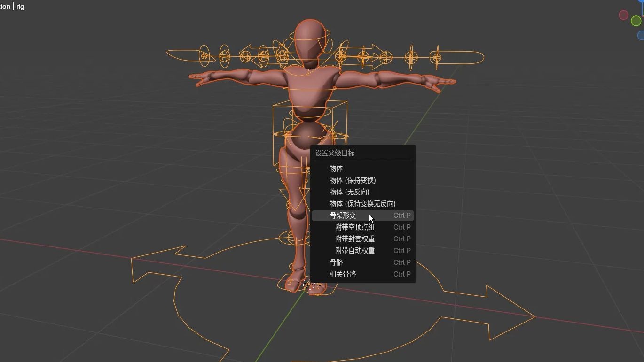Click '骨骼' to parent to bone

(335, 262)
